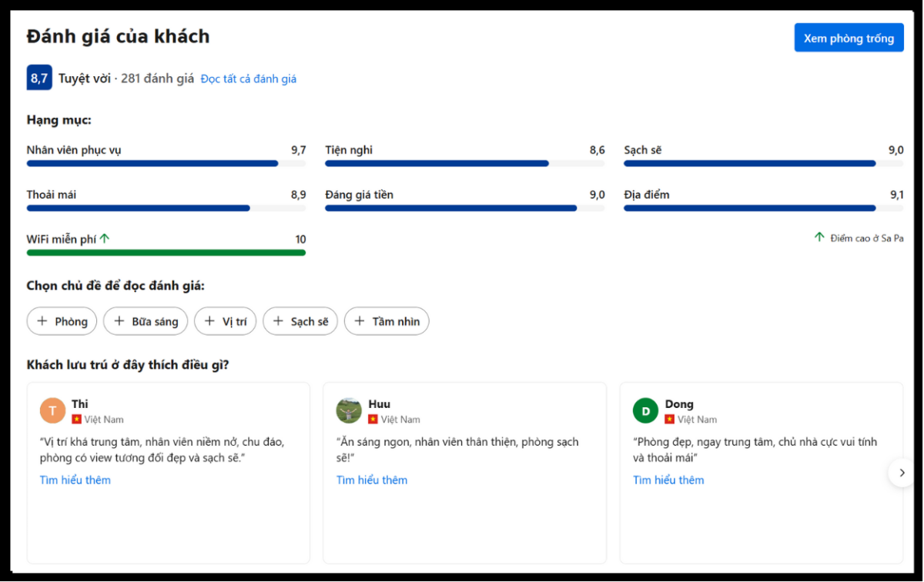
Task: Click the green arrow beside WiFi miễn phí
Action: point(105,239)
